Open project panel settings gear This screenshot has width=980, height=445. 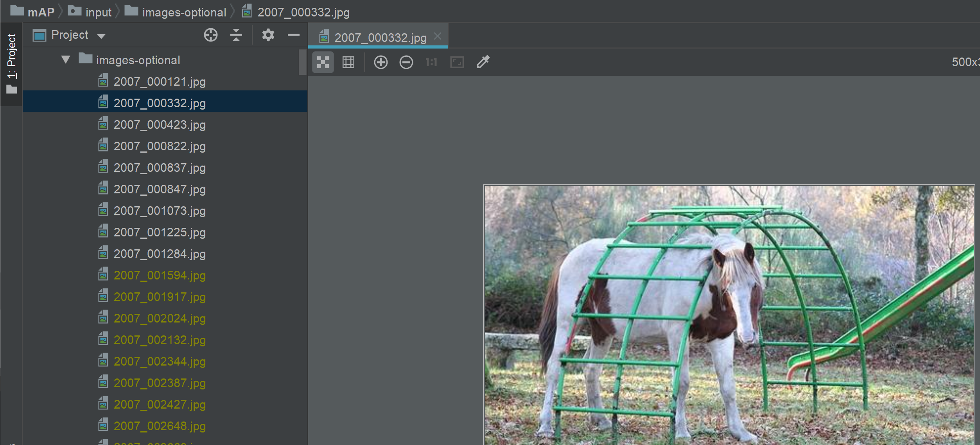[x=268, y=35]
